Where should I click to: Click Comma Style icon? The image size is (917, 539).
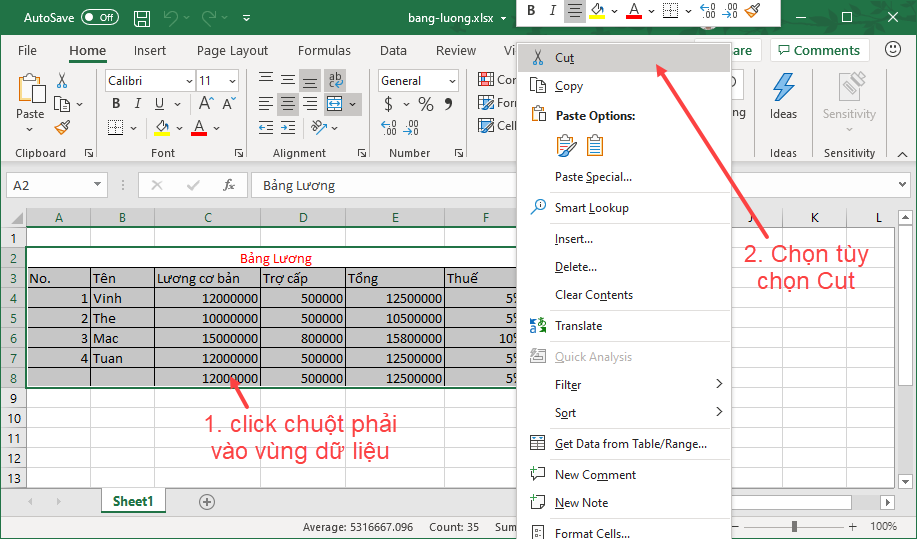449,104
